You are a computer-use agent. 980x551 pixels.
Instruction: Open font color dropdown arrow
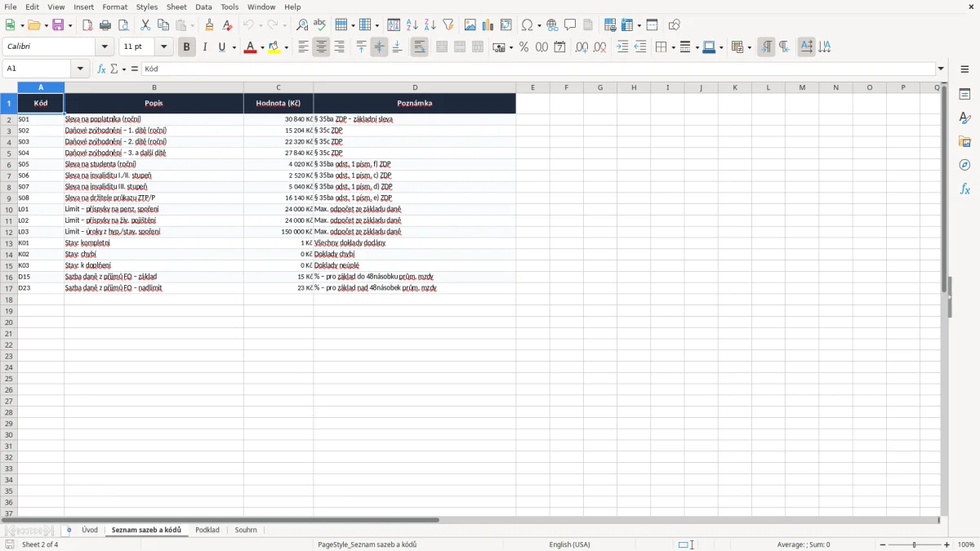click(262, 47)
